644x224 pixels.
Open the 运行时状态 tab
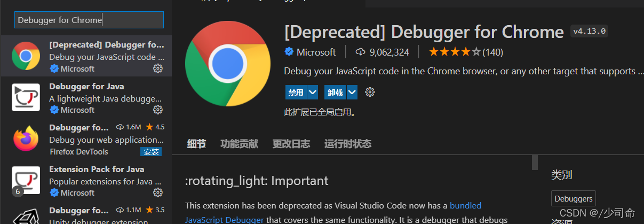(347, 143)
